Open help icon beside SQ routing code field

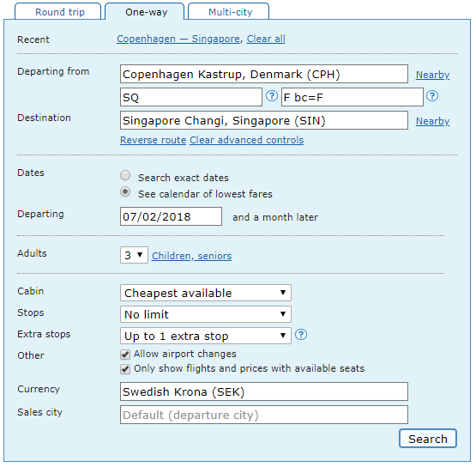click(271, 96)
